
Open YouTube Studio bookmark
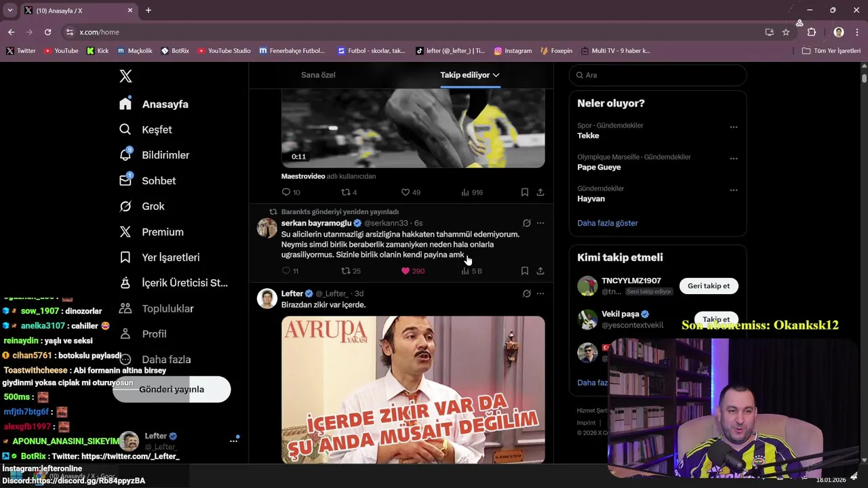(x=224, y=51)
